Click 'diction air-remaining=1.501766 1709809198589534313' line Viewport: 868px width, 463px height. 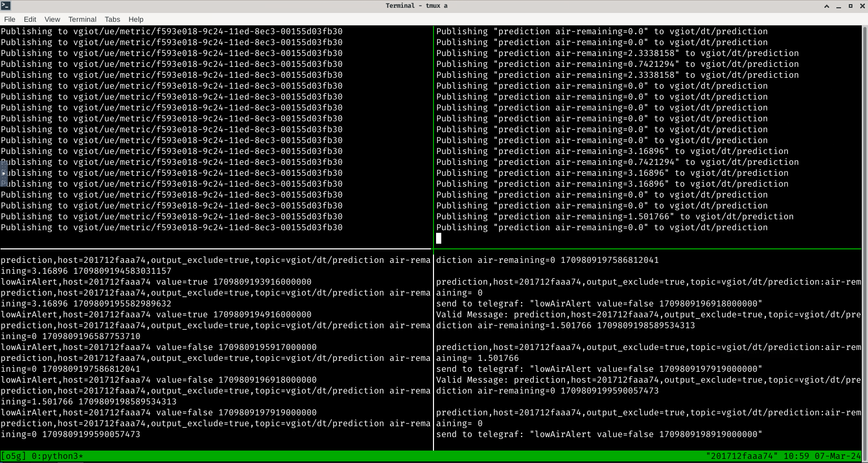566,326
